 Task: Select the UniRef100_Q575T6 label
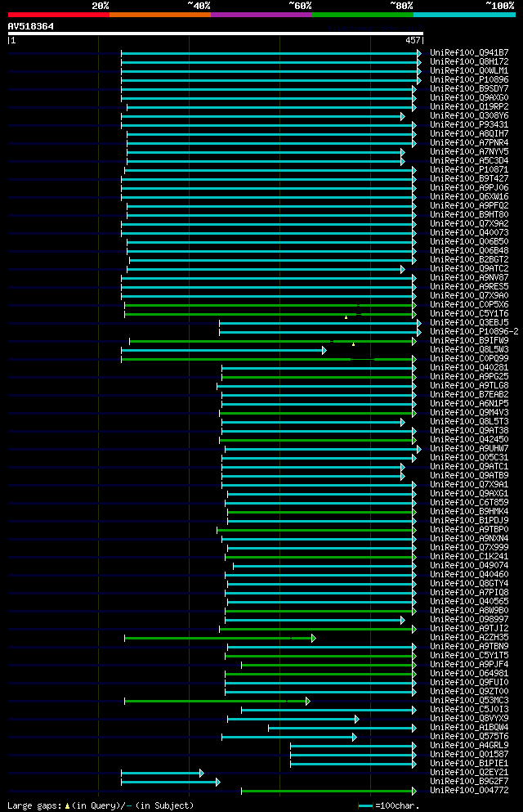click(469, 737)
